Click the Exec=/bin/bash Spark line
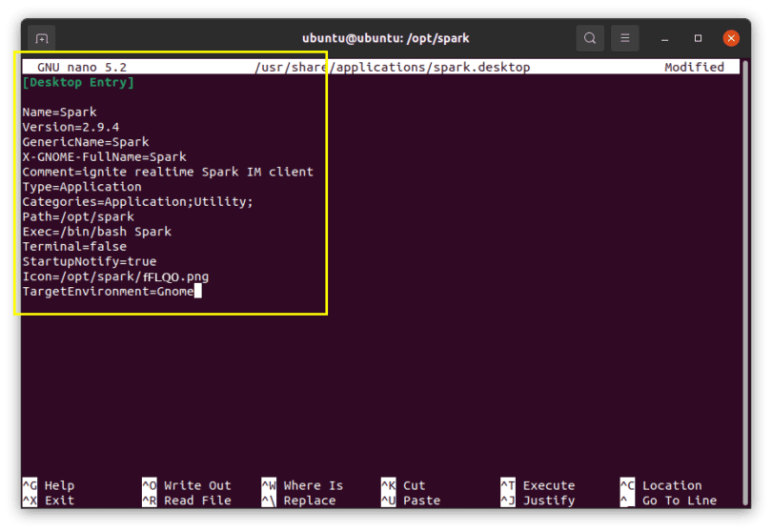The image size is (772, 532). click(96, 232)
